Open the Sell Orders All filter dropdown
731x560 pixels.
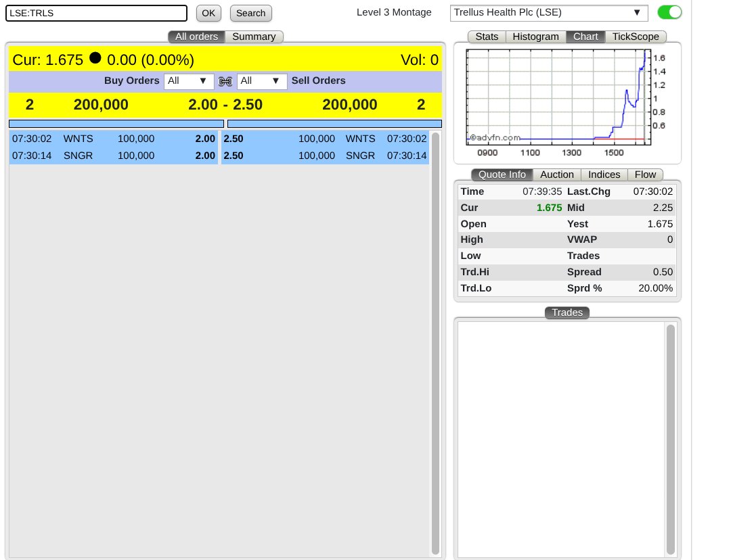[262, 81]
